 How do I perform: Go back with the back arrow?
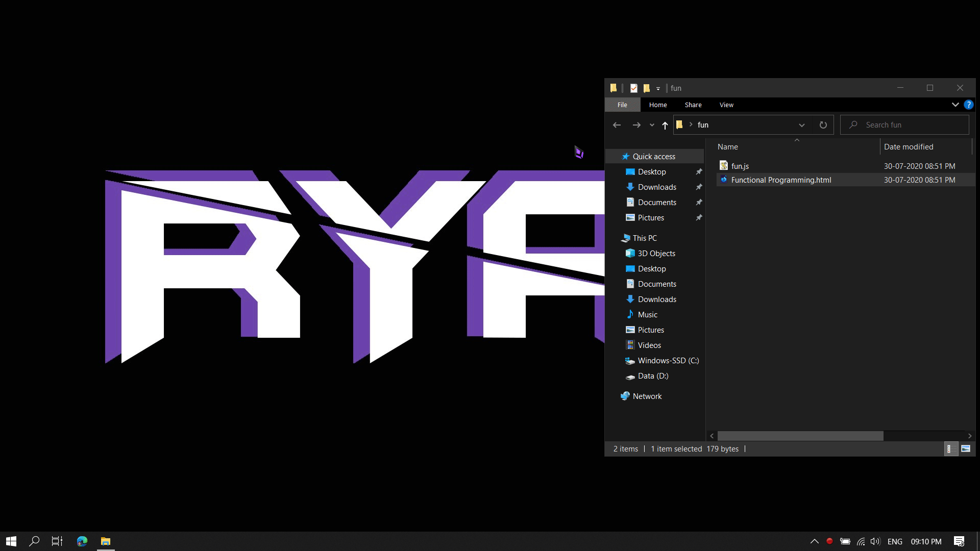coord(617,125)
